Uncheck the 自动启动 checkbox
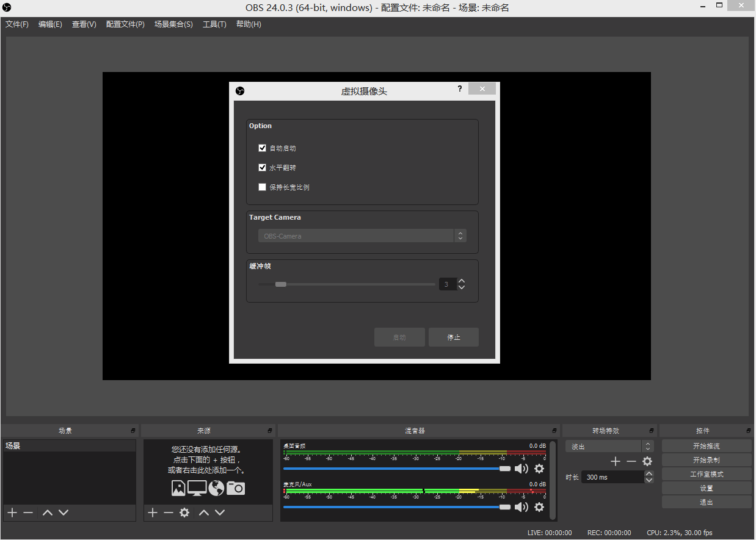The width and height of the screenshot is (756, 540). pyautogui.click(x=263, y=148)
